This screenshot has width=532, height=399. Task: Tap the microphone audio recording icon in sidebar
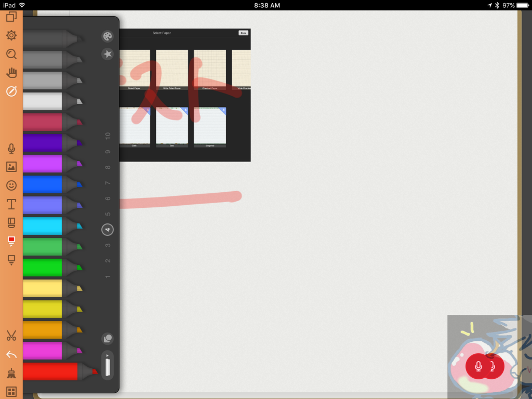tap(11, 149)
